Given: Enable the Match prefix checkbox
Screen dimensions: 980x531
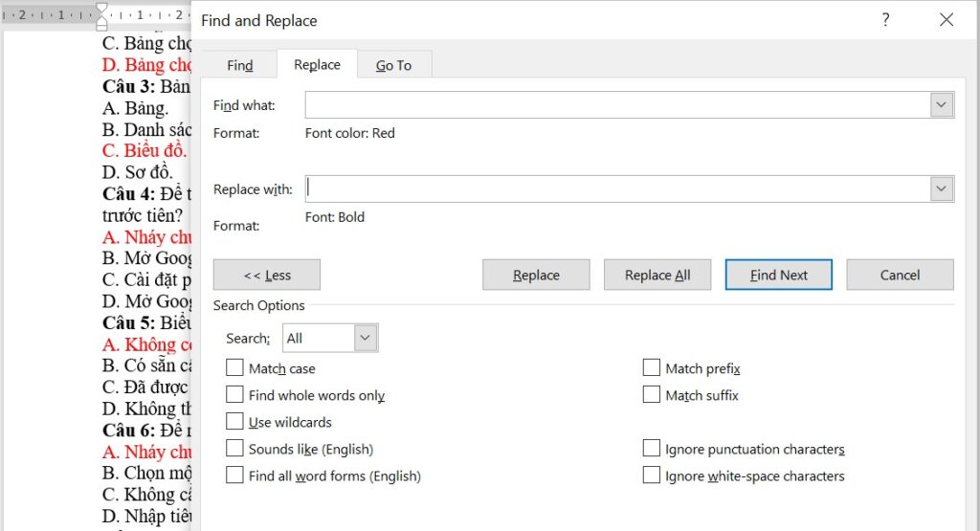Looking at the screenshot, I should pyautogui.click(x=652, y=368).
